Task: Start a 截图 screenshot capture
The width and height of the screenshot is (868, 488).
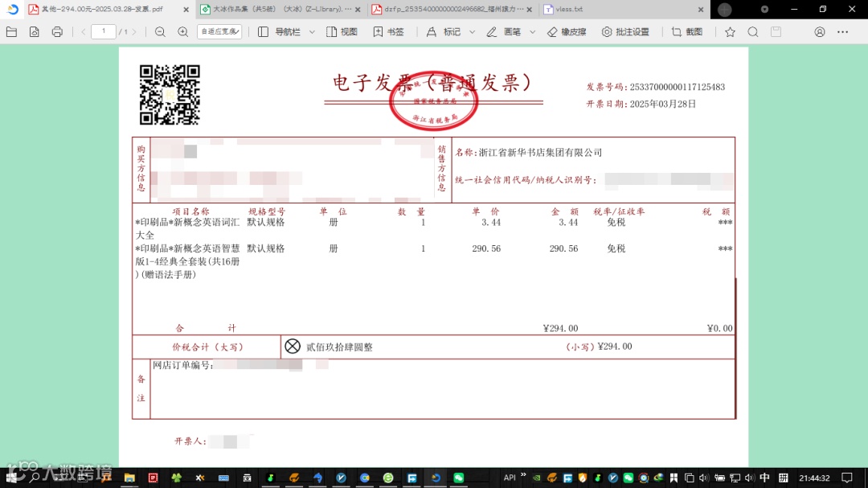Action: (x=687, y=32)
